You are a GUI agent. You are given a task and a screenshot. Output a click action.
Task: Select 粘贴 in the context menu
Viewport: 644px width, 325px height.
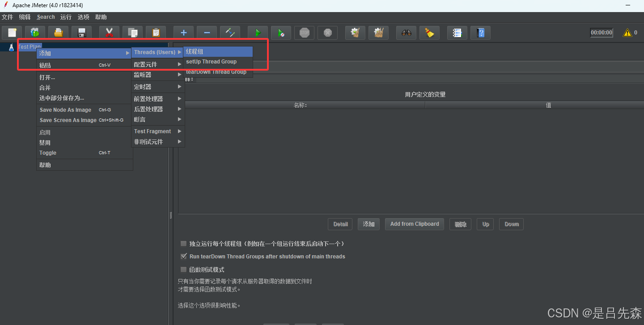[x=85, y=65]
